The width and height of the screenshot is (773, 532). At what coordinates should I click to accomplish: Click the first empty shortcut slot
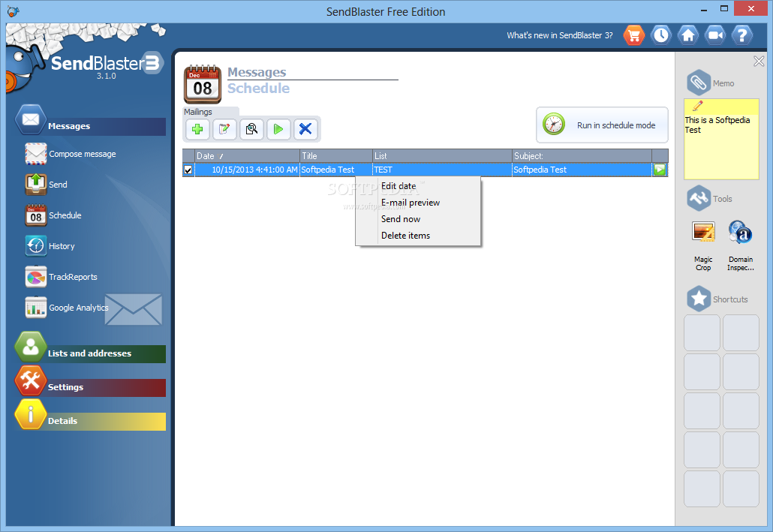pos(702,333)
